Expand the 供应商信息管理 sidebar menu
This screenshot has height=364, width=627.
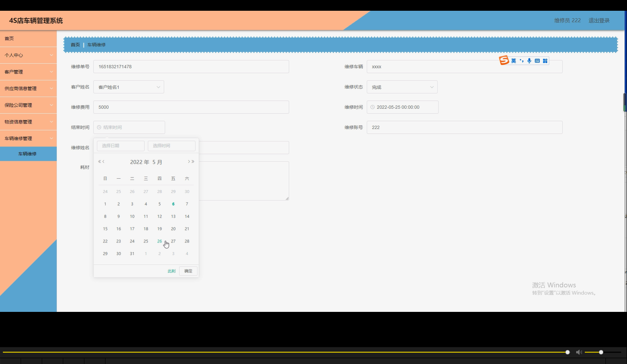(28, 89)
